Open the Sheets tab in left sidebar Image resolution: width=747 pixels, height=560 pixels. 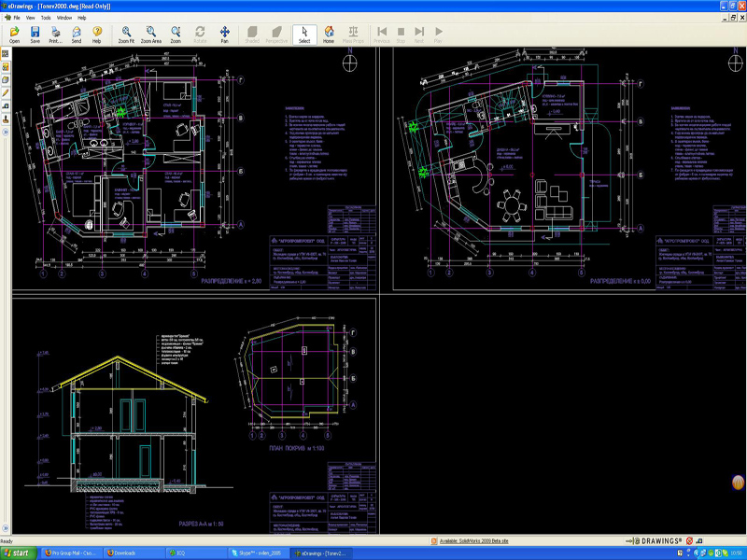click(5, 54)
